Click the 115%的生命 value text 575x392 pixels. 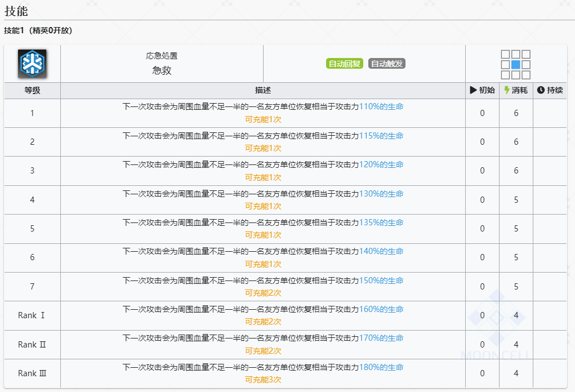coord(381,136)
